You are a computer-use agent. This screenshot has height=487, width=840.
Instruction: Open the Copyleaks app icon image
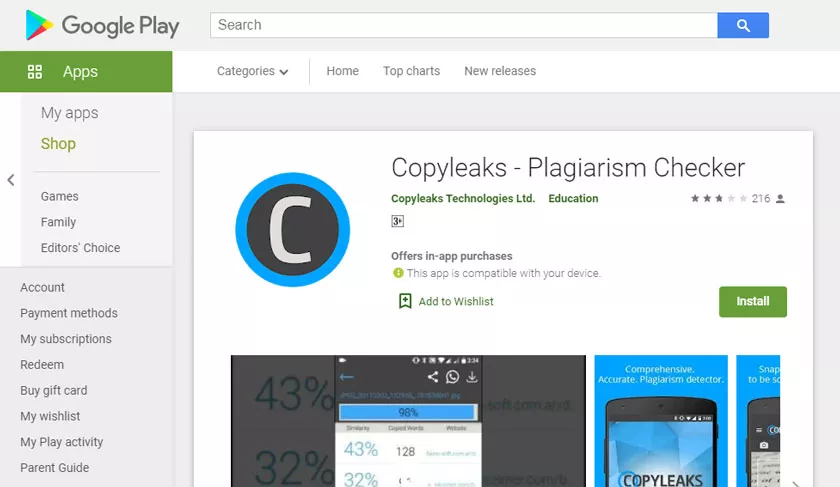pyautogui.click(x=292, y=229)
